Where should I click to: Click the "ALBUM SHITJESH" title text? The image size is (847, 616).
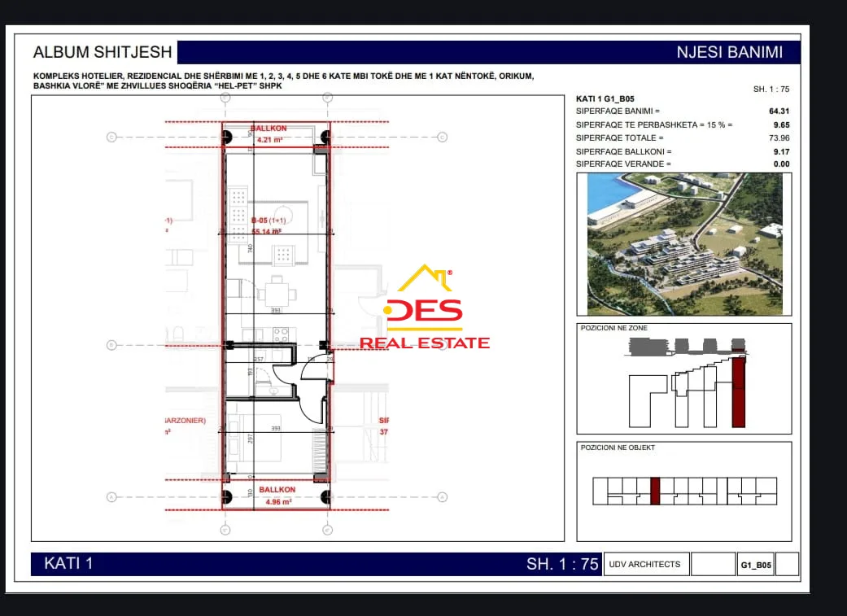[x=103, y=52]
